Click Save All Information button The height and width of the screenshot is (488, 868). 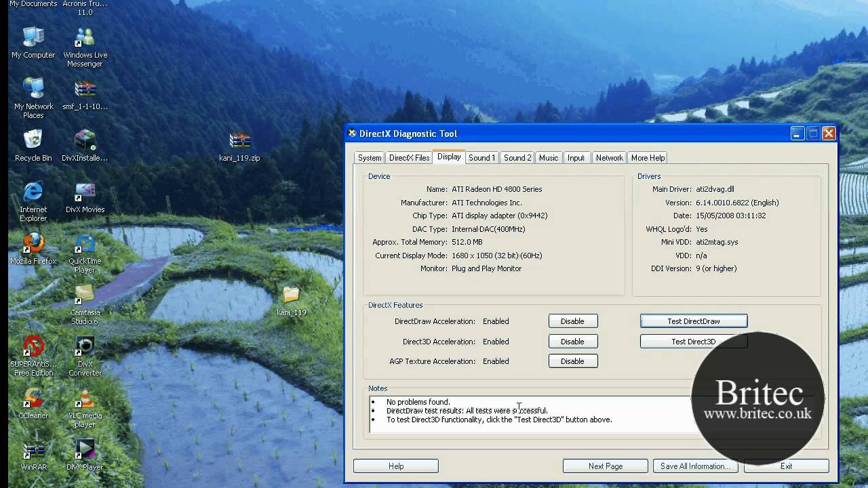point(695,466)
